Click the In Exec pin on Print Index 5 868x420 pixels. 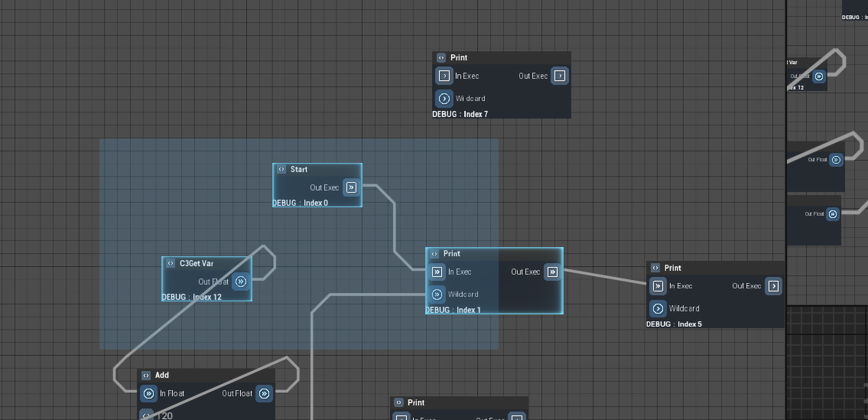click(x=658, y=286)
